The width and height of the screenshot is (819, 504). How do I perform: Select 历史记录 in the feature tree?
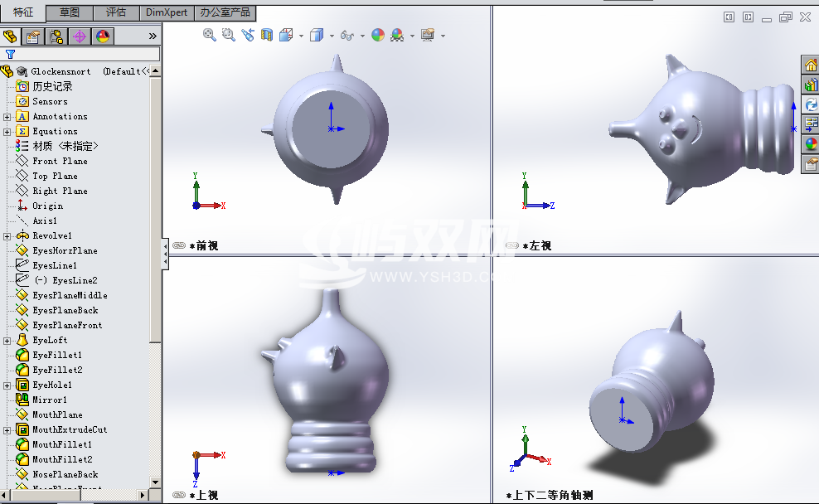coord(52,87)
